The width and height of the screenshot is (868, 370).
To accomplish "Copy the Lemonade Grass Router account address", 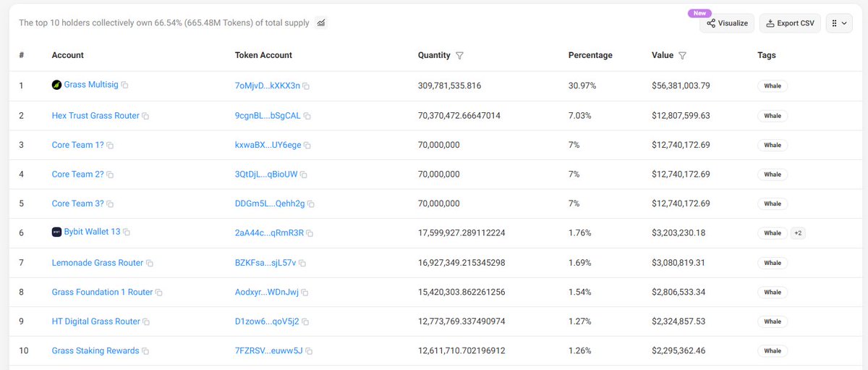I will tap(150, 263).
